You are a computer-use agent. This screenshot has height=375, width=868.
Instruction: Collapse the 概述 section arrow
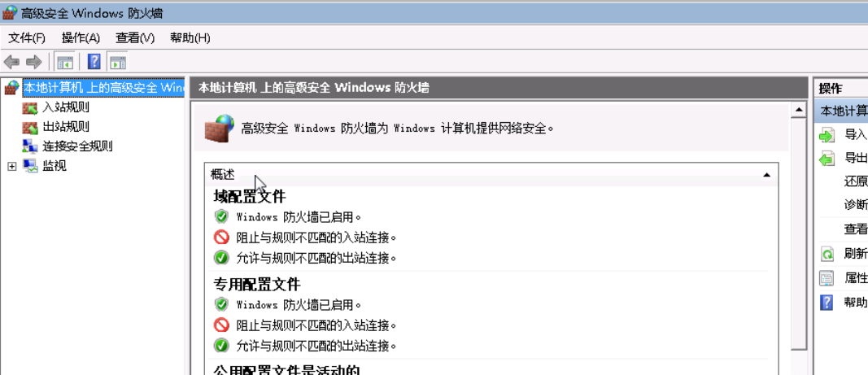click(x=766, y=175)
